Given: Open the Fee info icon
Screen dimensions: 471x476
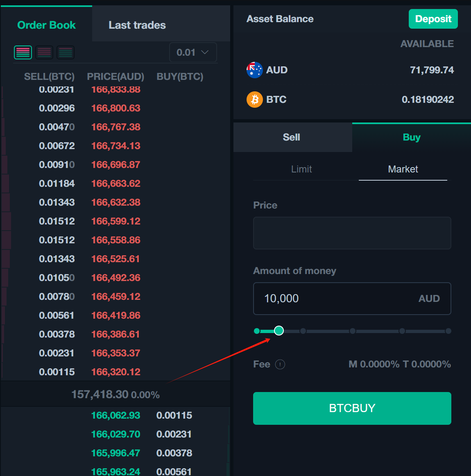Looking at the screenshot, I should coord(280,364).
